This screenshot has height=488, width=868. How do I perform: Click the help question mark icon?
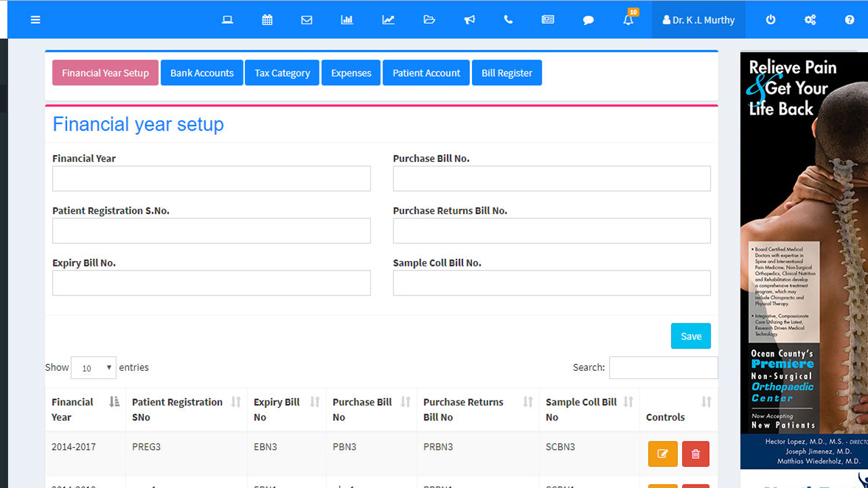pos(849,20)
